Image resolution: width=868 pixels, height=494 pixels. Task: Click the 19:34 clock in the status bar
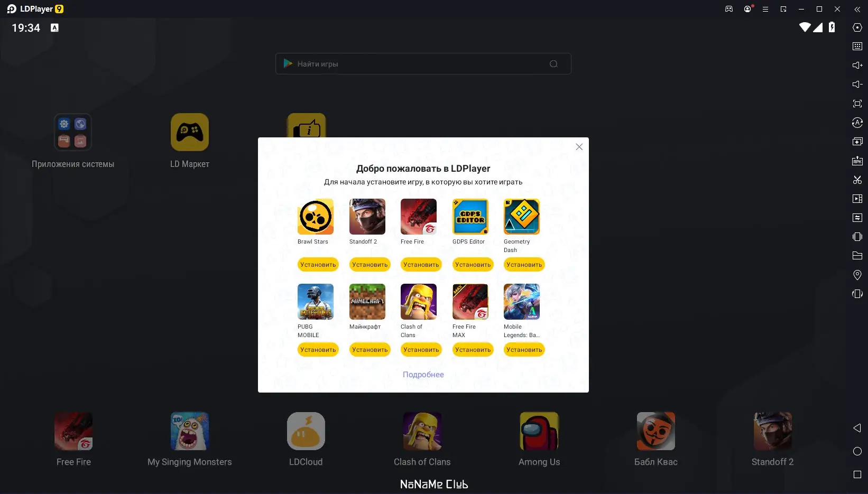26,28
